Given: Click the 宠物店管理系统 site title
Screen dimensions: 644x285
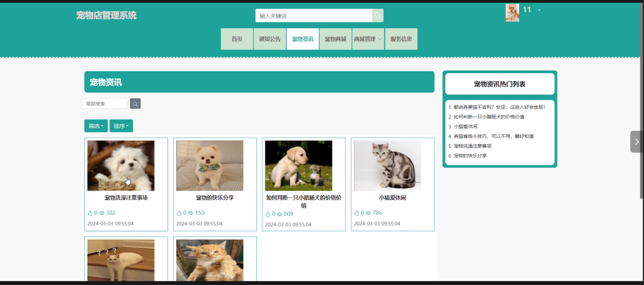Looking at the screenshot, I should [106, 15].
